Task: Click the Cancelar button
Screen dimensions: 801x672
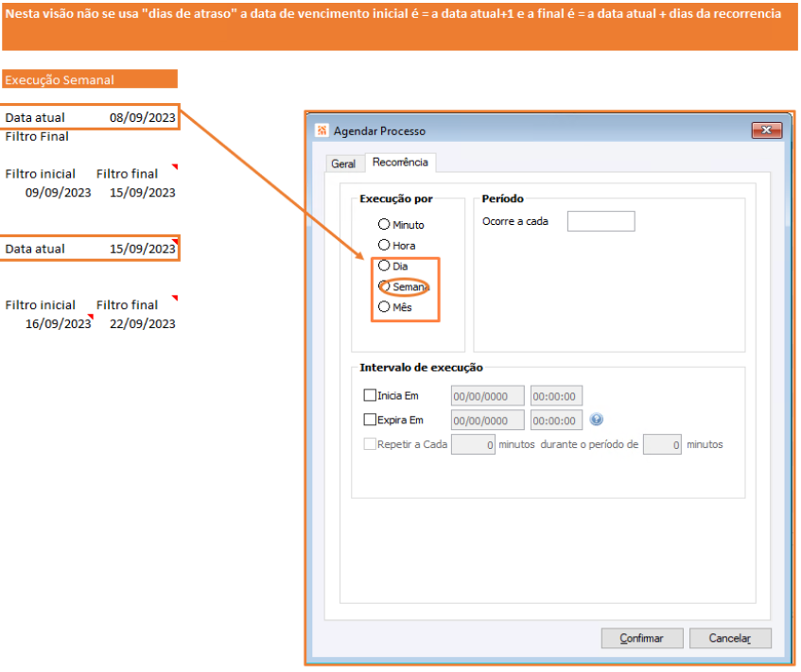Action: [730, 638]
